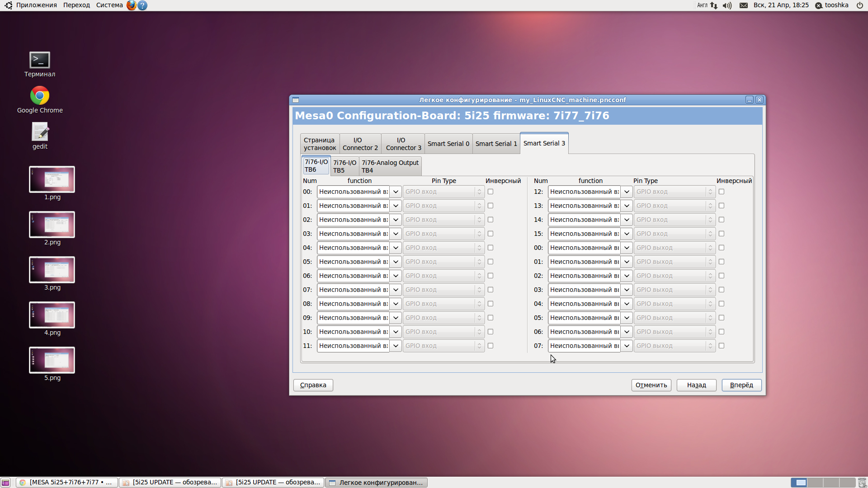Screen dimensions: 868x488
Task: Click the mail envelope indicator icon
Action: pos(744,5)
